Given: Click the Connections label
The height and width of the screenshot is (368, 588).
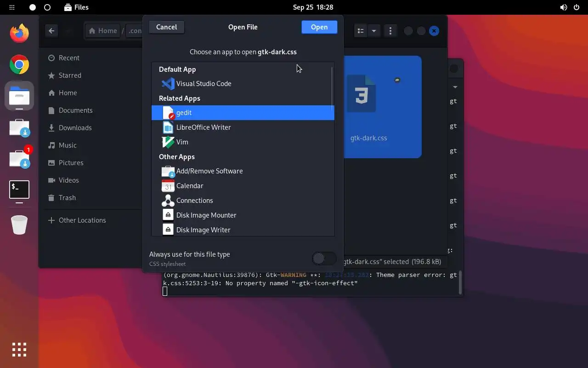Looking at the screenshot, I should click(195, 201).
